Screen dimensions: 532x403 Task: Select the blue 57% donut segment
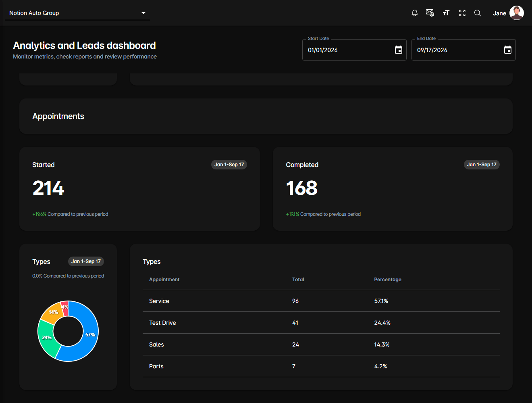89,335
